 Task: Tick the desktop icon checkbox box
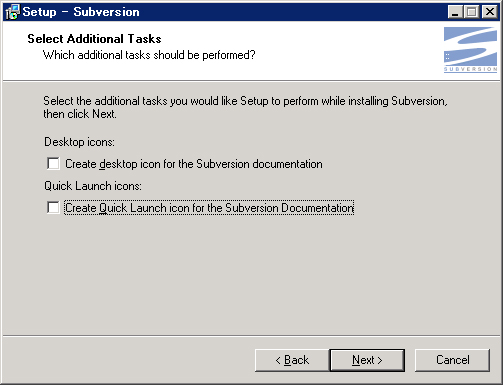(53, 164)
